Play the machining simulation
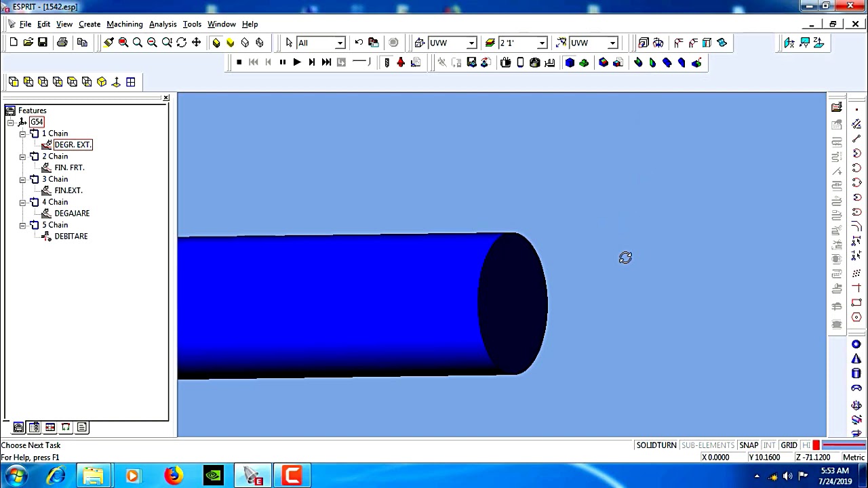868x488 pixels. (x=297, y=62)
